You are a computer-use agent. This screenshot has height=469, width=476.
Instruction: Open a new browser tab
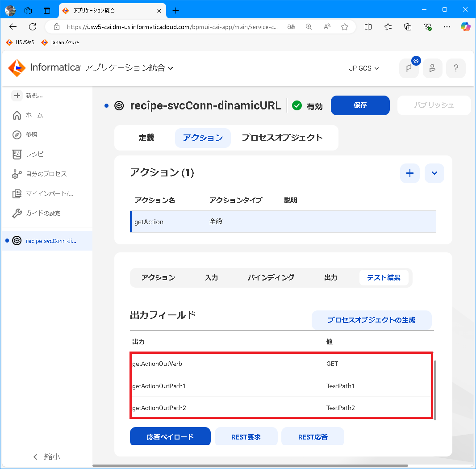[x=175, y=11]
